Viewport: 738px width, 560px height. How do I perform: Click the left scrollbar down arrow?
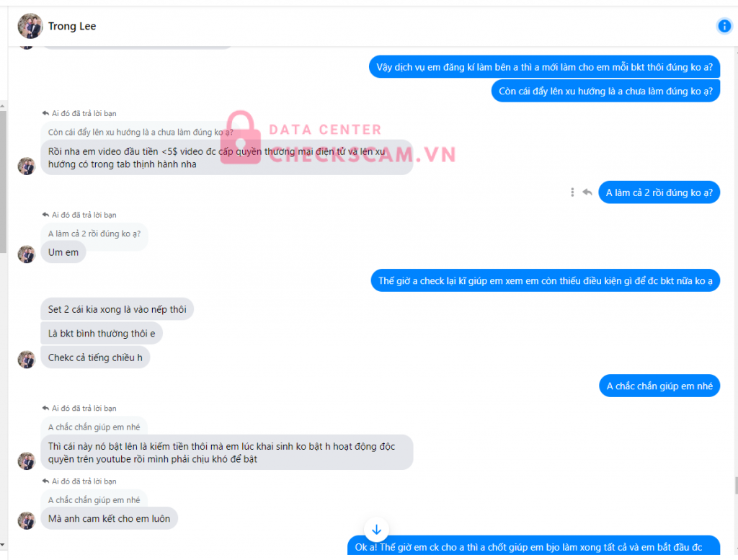coord(3,545)
